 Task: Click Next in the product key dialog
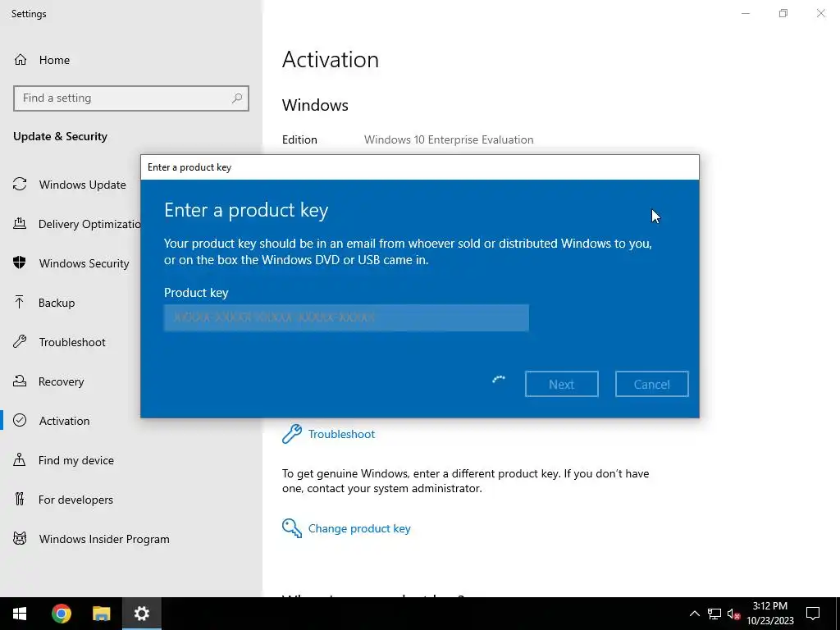561,384
